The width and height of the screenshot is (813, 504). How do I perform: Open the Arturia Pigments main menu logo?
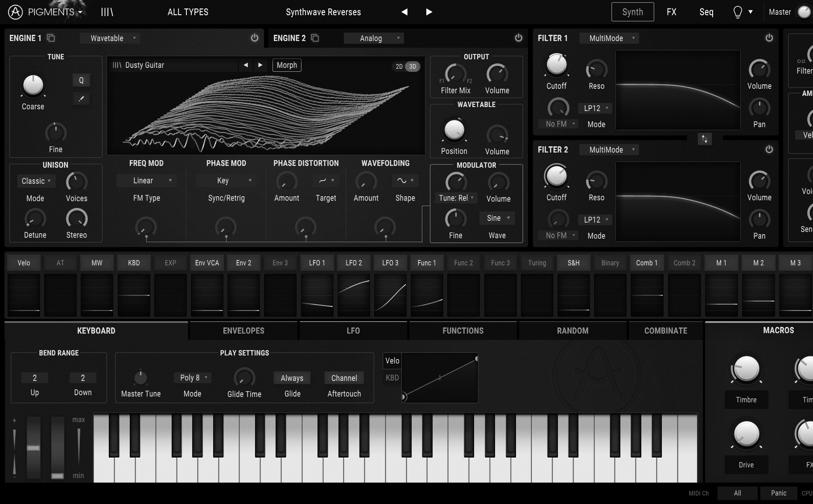click(x=16, y=12)
